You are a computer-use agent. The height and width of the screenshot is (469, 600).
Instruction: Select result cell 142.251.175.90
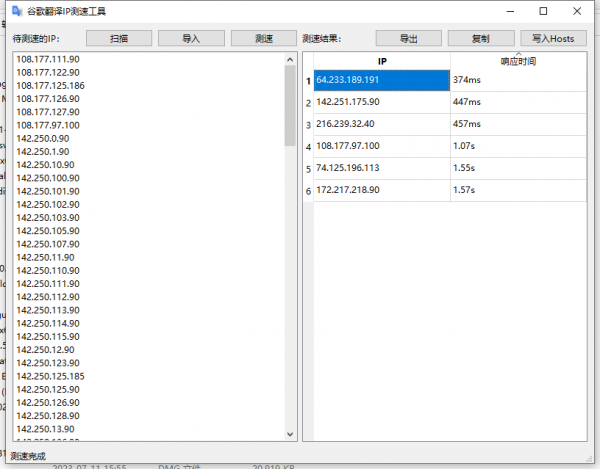(382, 102)
